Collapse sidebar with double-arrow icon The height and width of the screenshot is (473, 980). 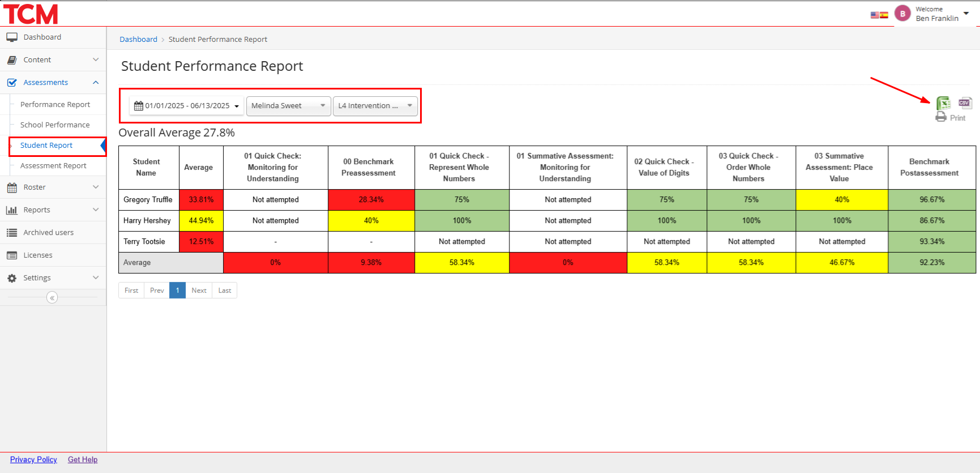pos(52,297)
